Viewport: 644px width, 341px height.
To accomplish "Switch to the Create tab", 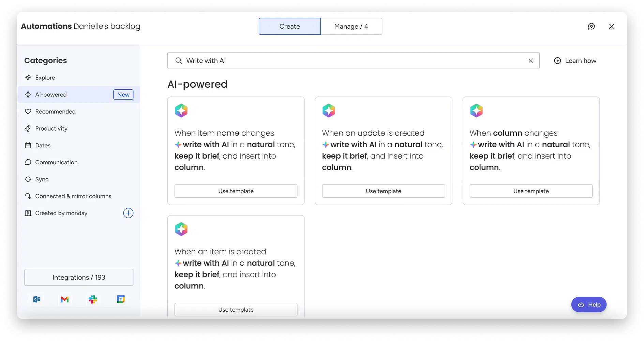I will [x=289, y=27].
